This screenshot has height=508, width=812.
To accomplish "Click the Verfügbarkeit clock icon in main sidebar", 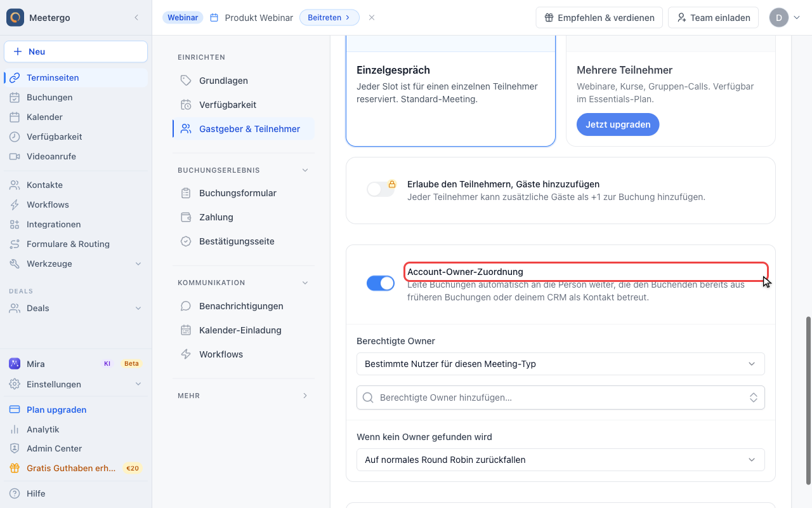I will pyautogui.click(x=15, y=137).
